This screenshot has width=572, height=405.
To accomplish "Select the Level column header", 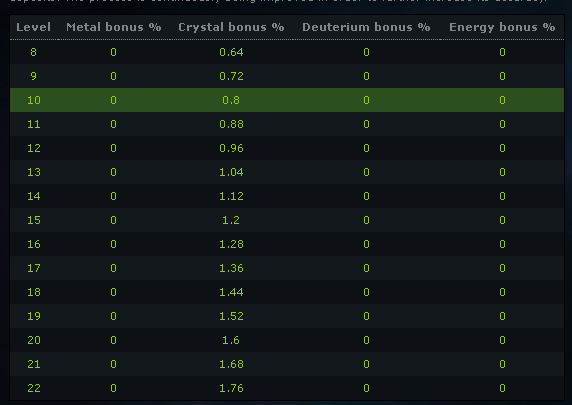I will click(34, 27).
